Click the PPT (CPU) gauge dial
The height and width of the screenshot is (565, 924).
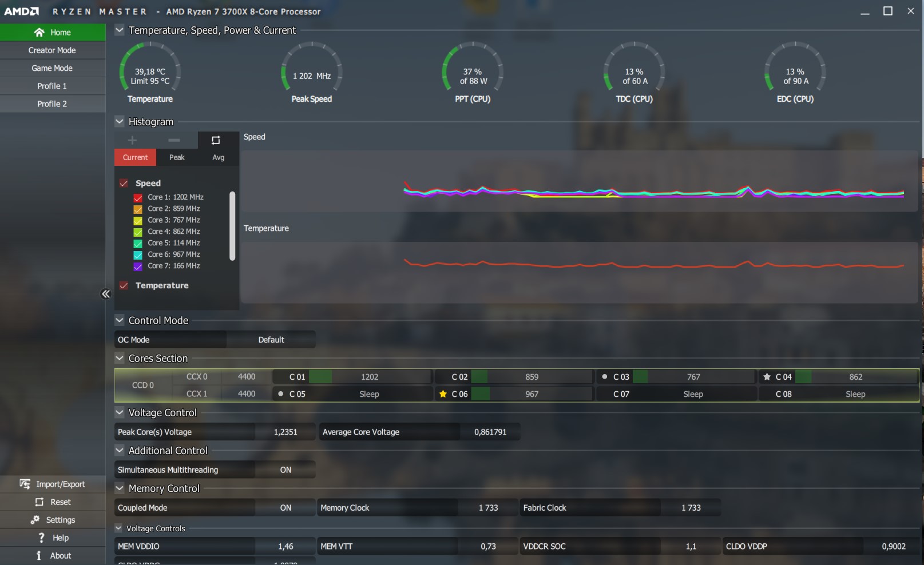pos(473,67)
